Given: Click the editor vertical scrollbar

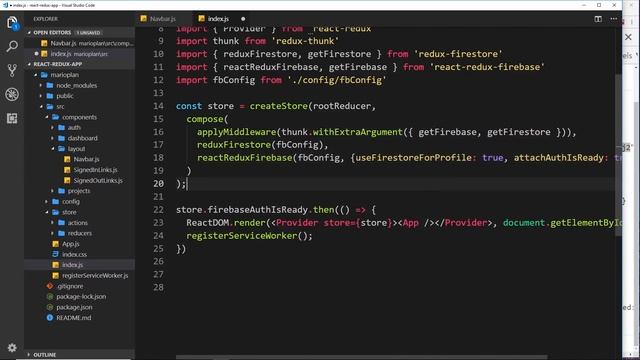Looking at the screenshot, I should coord(618,155).
